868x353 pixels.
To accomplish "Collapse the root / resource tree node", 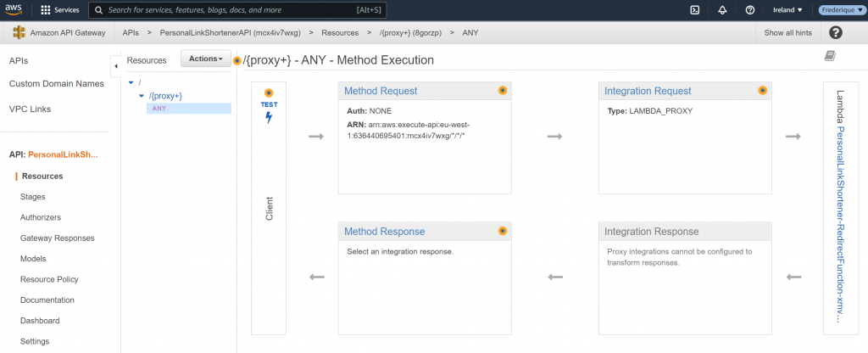I will (131, 82).
